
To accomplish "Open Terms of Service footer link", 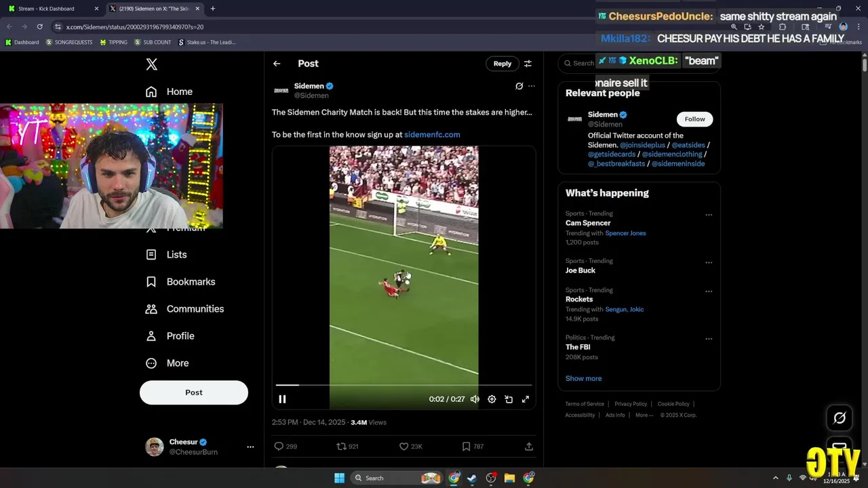I will [585, 404].
